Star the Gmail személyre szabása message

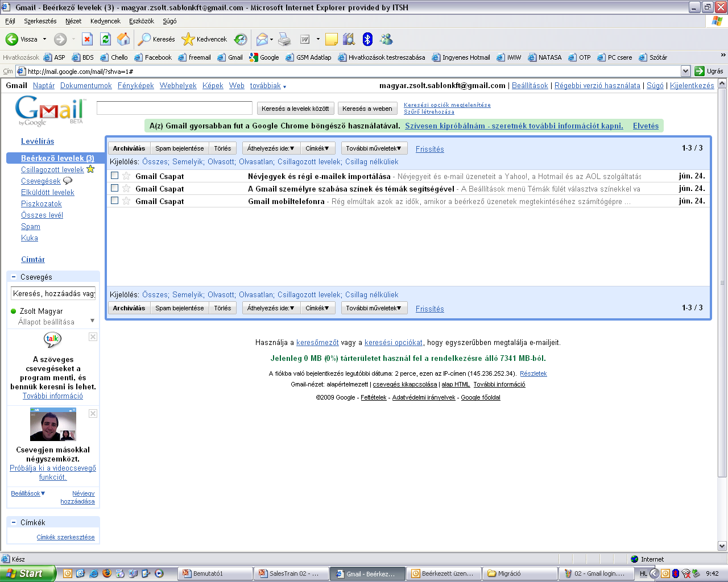126,189
